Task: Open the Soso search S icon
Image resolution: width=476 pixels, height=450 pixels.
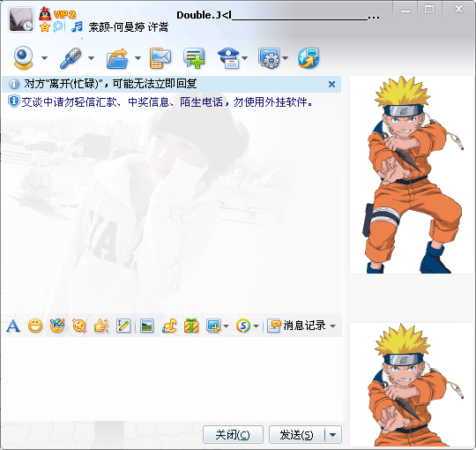Action: pyautogui.click(x=243, y=326)
